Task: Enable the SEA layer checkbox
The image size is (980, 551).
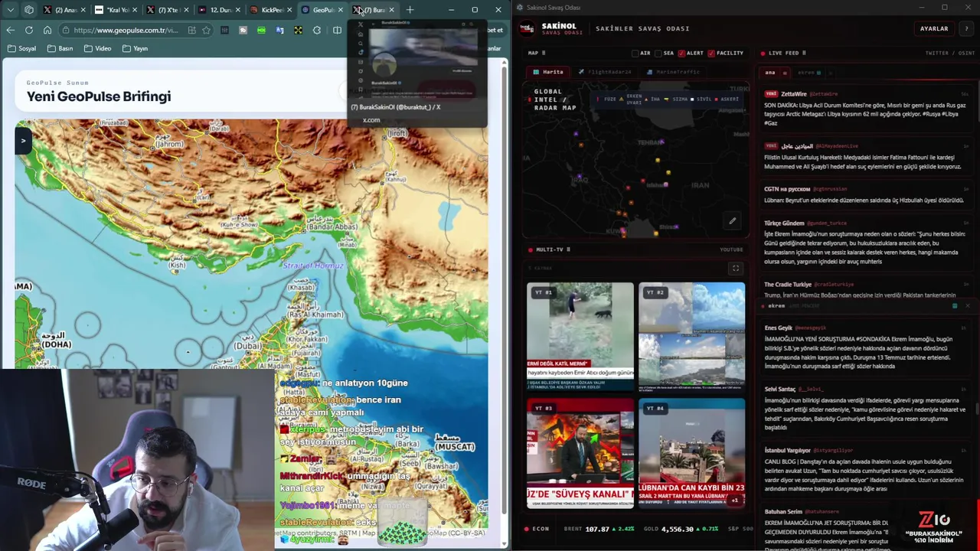Action: (x=658, y=53)
